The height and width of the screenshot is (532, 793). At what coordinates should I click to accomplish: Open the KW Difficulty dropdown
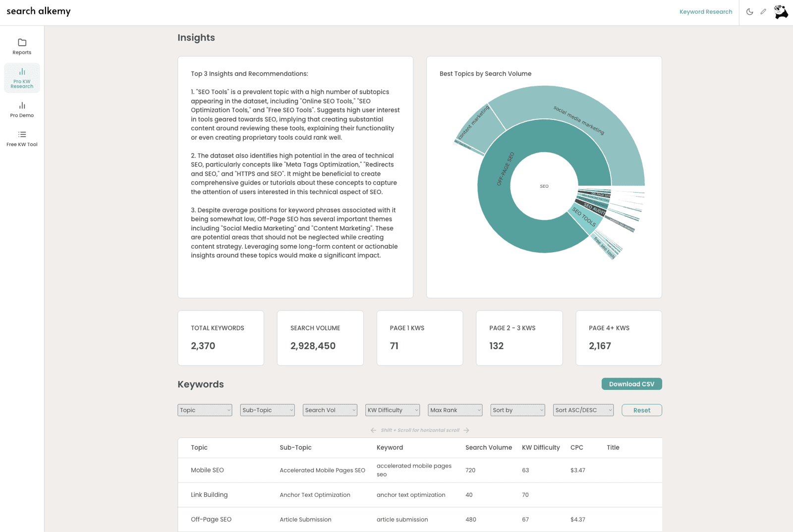tap(392, 410)
